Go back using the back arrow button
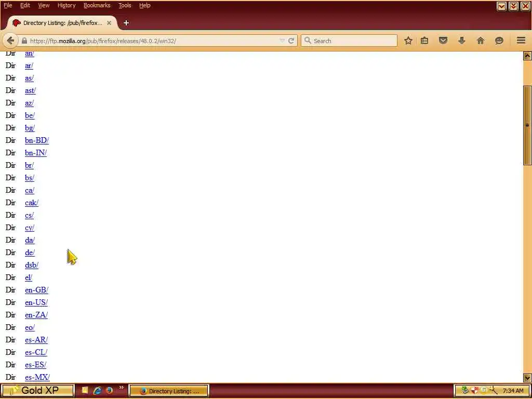The image size is (532, 399). (x=10, y=41)
